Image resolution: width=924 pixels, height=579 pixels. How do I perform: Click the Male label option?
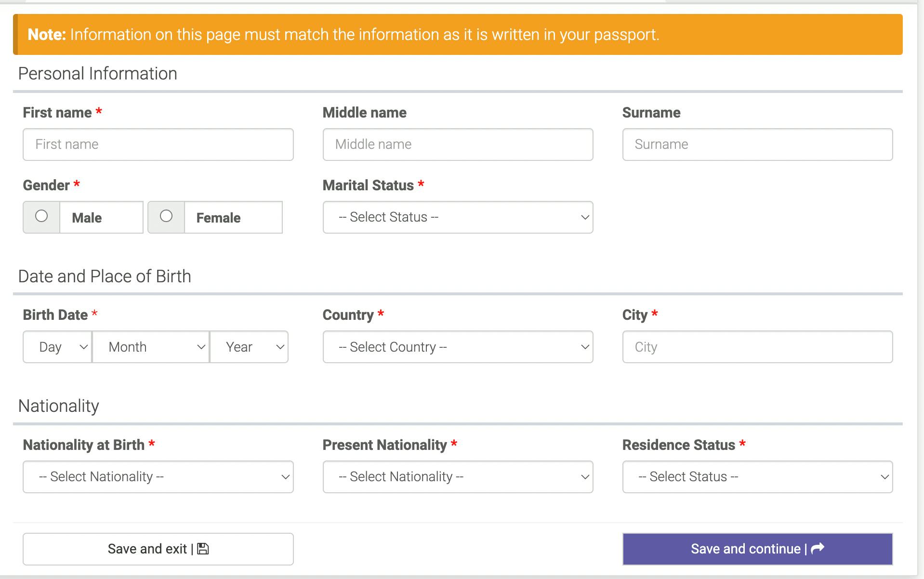point(87,218)
